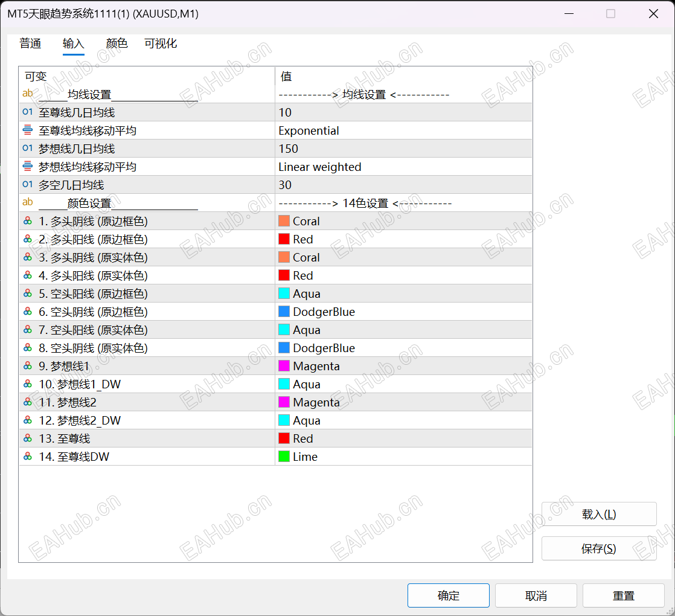This screenshot has width=675, height=616.
Task: Click color icon for 8. 空头阴线 (原实体色)
Action: tap(28, 347)
